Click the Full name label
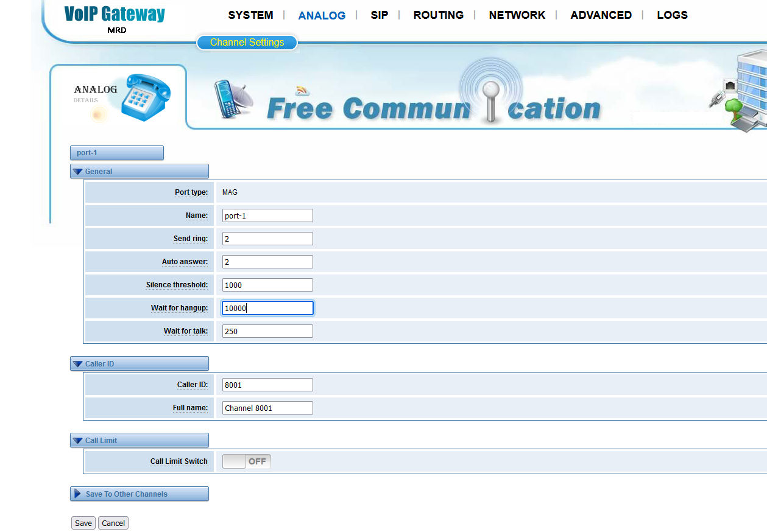 tap(190, 408)
